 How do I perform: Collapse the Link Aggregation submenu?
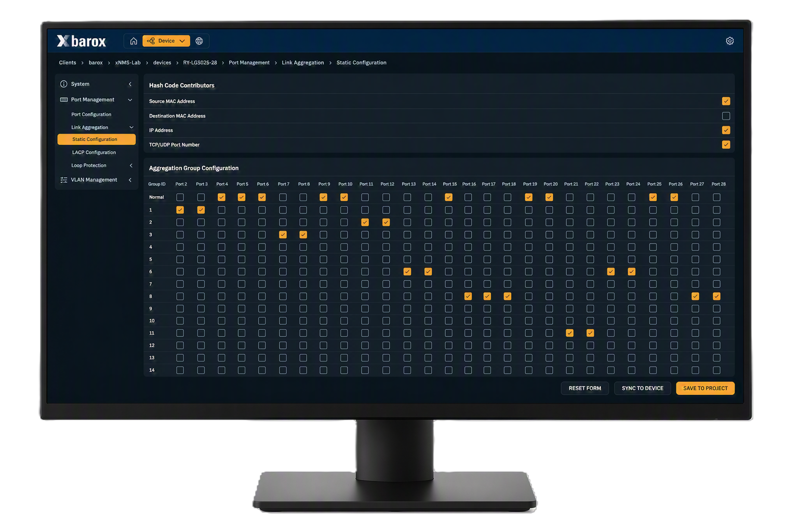tap(131, 127)
